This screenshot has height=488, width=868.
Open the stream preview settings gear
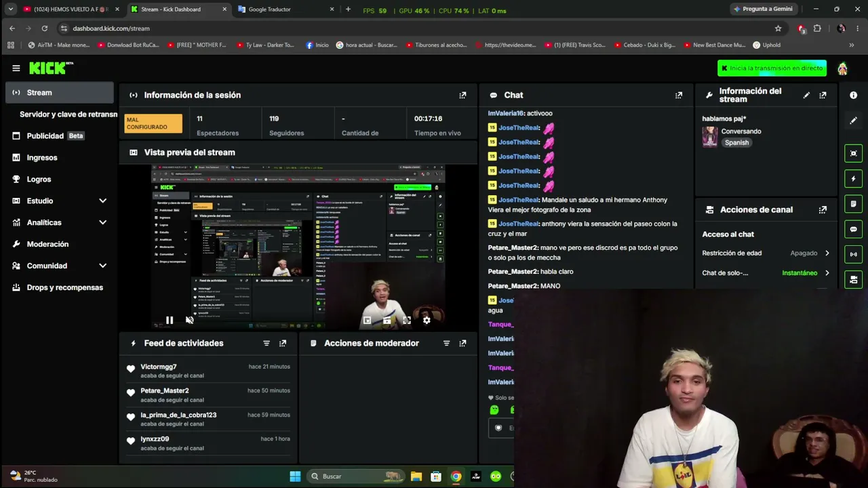point(427,320)
